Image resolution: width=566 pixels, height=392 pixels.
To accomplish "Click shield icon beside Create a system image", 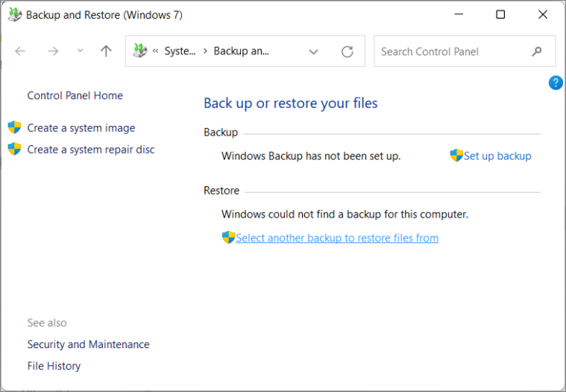I will pyautogui.click(x=14, y=127).
